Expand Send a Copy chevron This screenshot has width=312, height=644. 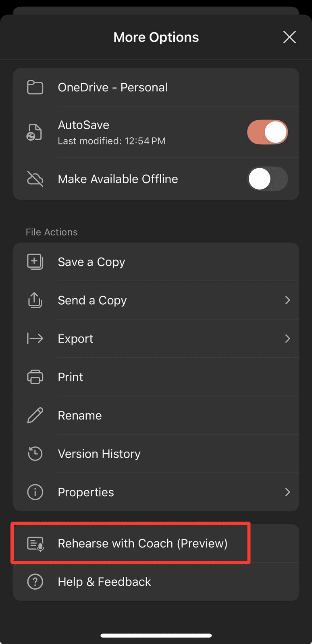[287, 300]
